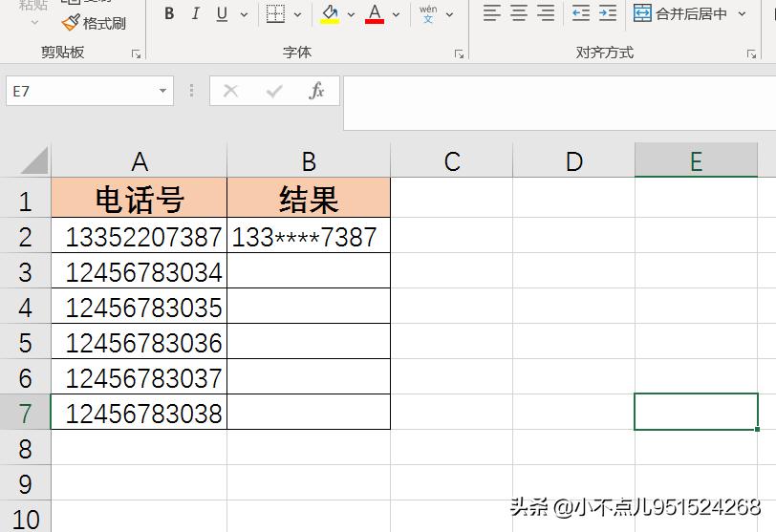Toggle Underline formatting

click(x=222, y=13)
